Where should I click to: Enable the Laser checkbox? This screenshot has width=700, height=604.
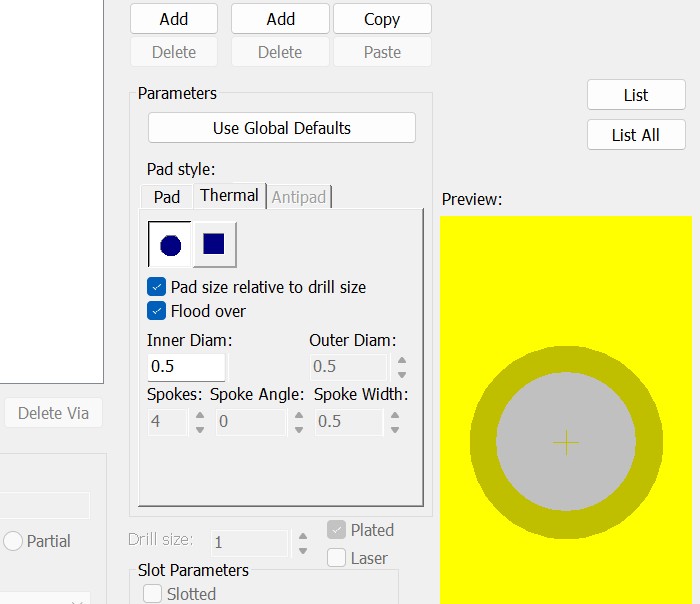pyautogui.click(x=337, y=558)
